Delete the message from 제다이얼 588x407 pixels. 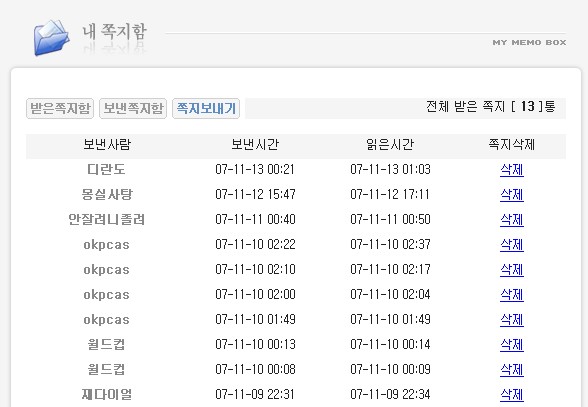pos(512,395)
